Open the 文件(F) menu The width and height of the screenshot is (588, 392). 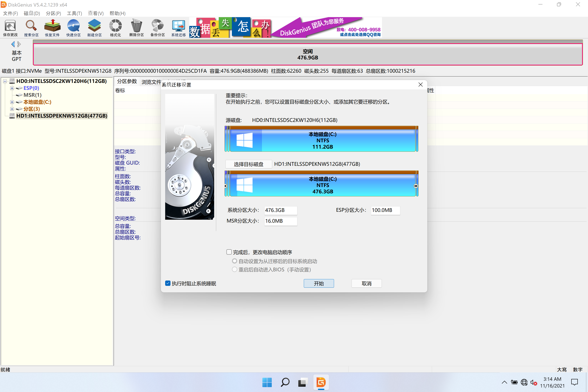click(10, 13)
